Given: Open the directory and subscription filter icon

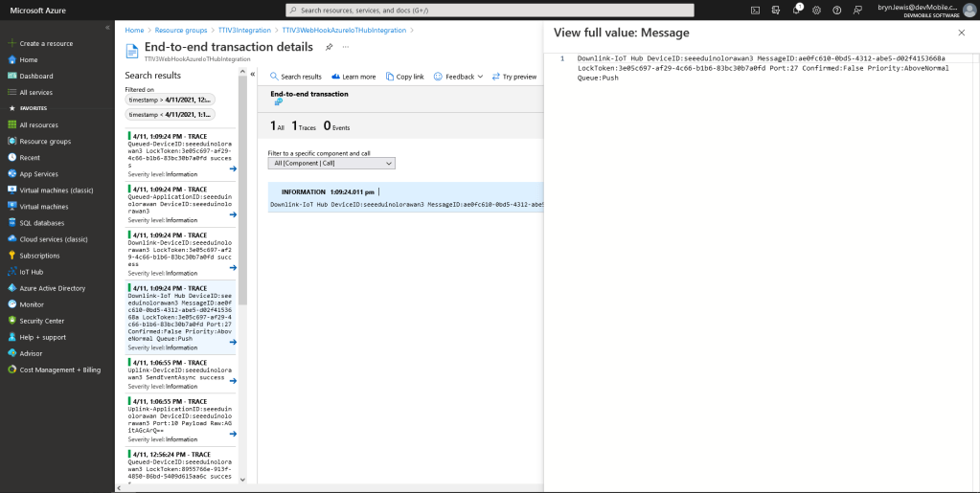Looking at the screenshot, I should [776, 10].
